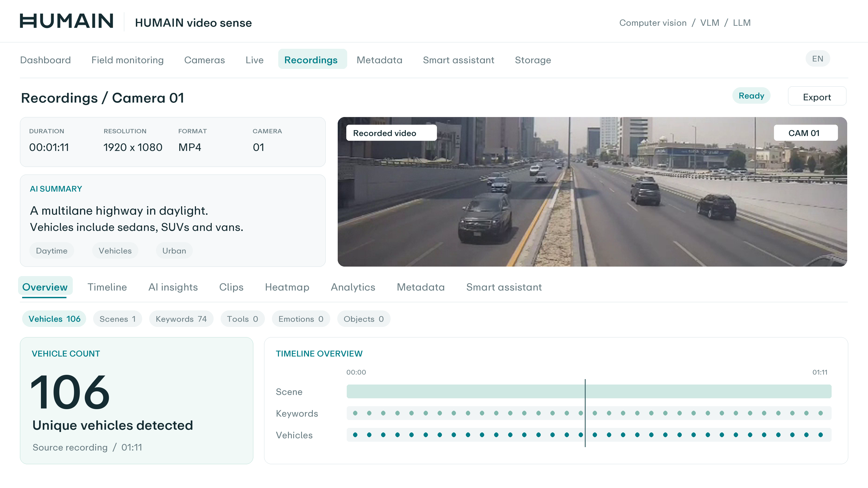Screen dimensions: 868x488
Task: Switch to the Timeline sub-tab
Action: pyautogui.click(x=107, y=287)
